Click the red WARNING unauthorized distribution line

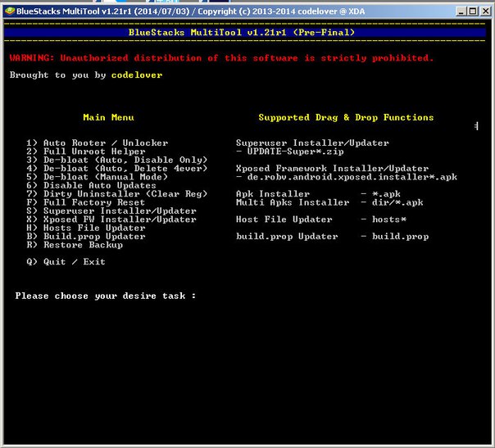[x=221, y=58]
